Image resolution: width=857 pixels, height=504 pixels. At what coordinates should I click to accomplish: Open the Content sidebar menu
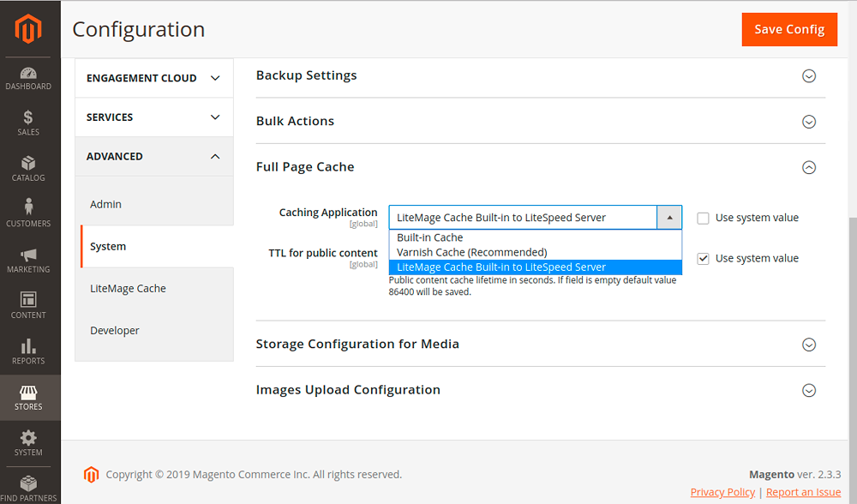28,305
